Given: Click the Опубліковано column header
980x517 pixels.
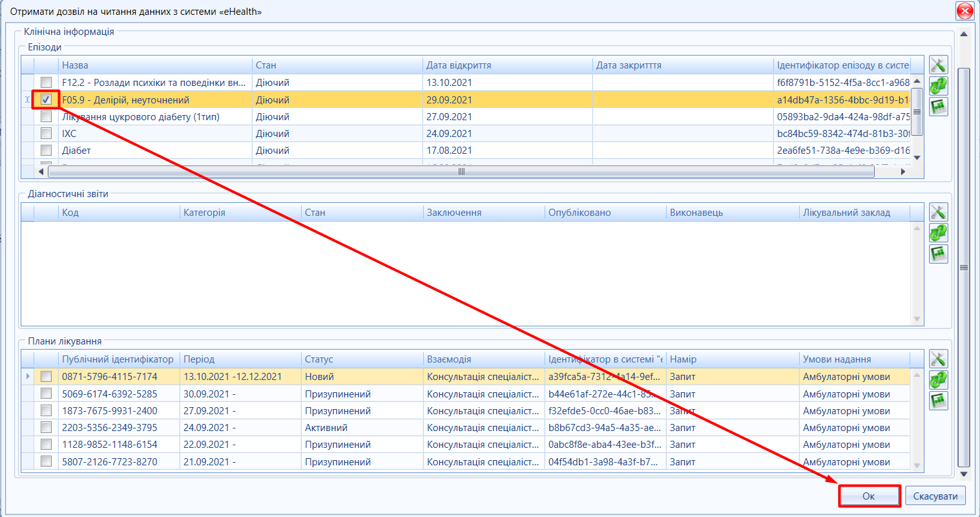Looking at the screenshot, I should click(x=605, y=213).
